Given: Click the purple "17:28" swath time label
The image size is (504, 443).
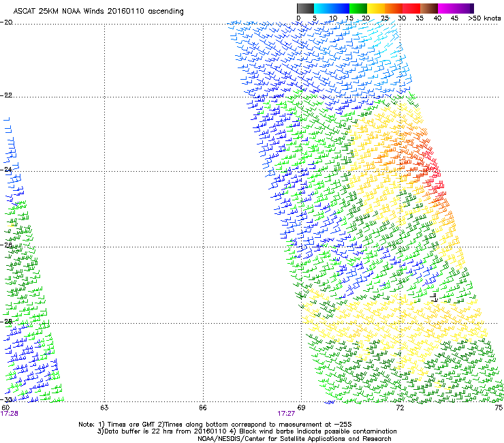Looking at the screenshot, I should pos(10,414).
